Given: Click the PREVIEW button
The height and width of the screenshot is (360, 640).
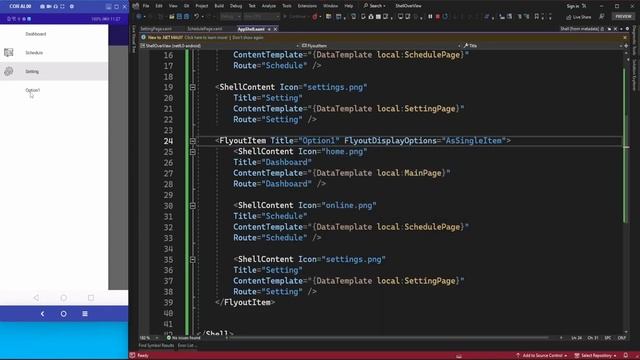Looking at the screenshot, I should pyautogui.click(x=623, y=16).
